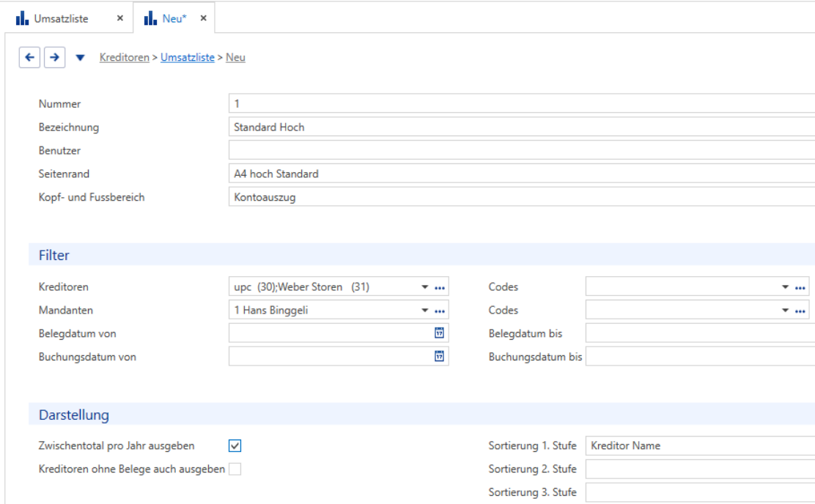Click the Seitenrand field
Viewport: 815px width, 504px height.
pyautogui.click(x=522, y=174)
